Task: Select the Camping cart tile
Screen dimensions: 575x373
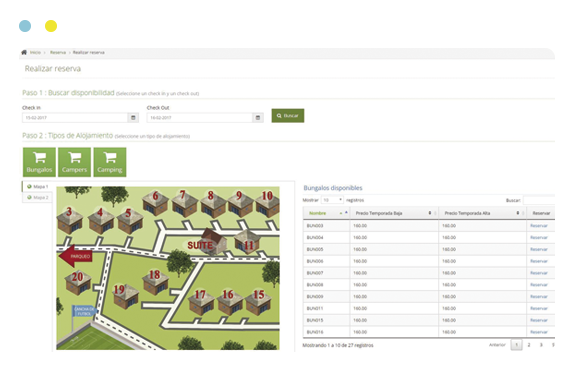Action: (110, 162)
